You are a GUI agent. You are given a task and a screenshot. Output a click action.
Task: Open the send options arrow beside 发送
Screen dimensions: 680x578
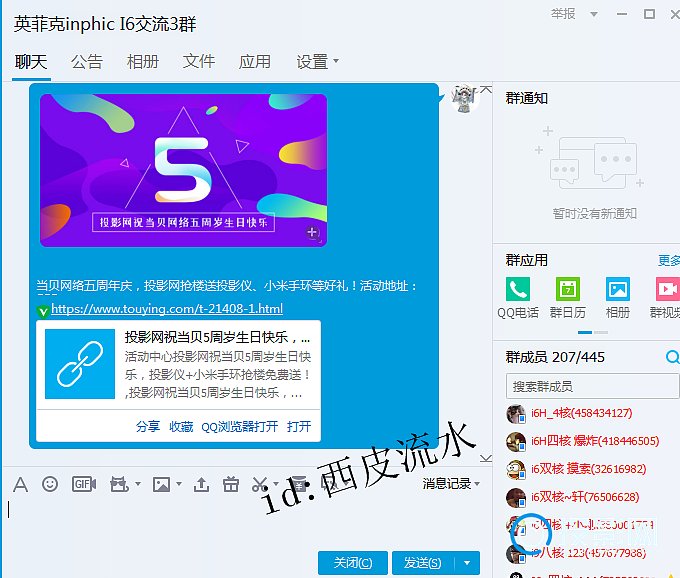pyautogui.click(x=467, y=563)
